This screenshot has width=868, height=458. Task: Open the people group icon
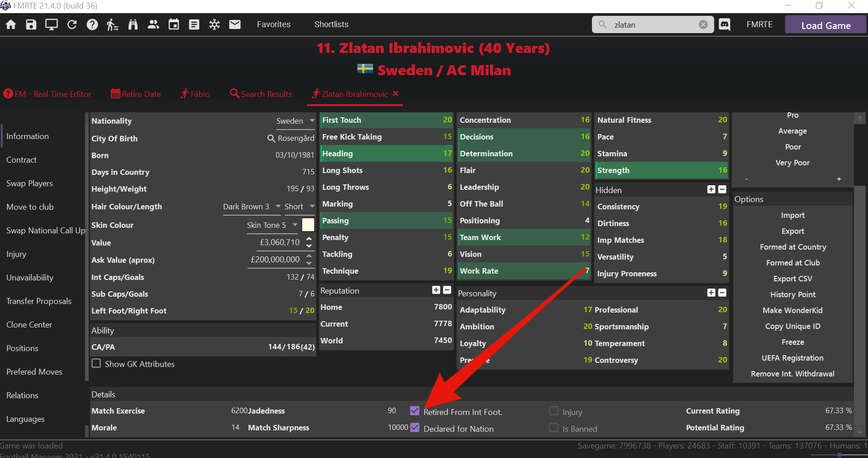tap(153, 24)
